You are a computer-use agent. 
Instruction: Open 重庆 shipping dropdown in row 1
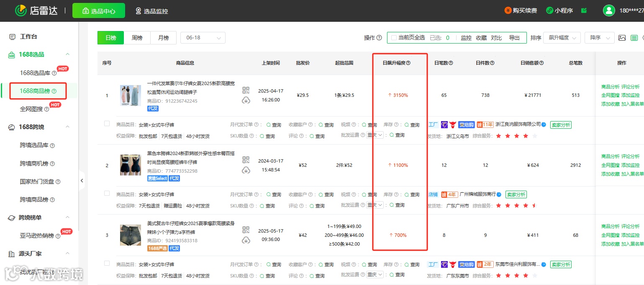coord(375,135)
